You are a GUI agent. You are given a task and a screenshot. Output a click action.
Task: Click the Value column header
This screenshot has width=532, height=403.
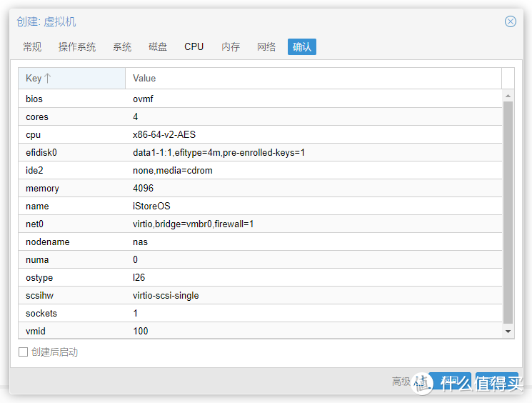[313, 78]
